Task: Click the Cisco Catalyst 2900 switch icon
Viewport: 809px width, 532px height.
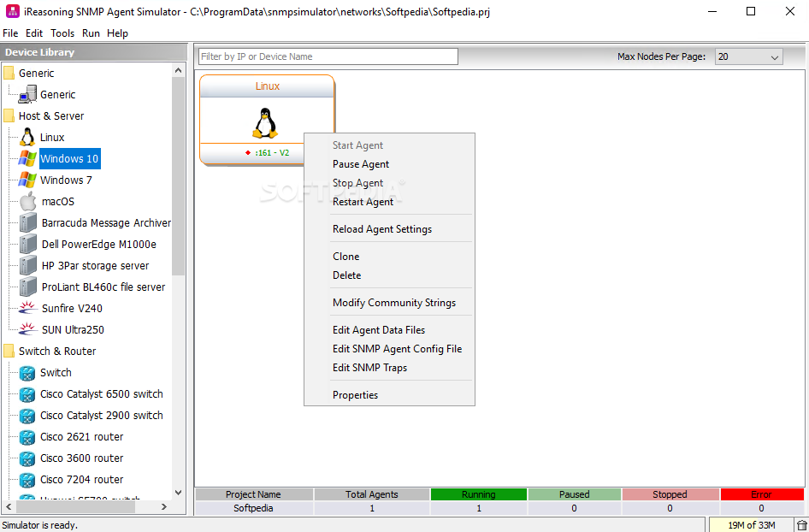Action: [x=27, y=416]
